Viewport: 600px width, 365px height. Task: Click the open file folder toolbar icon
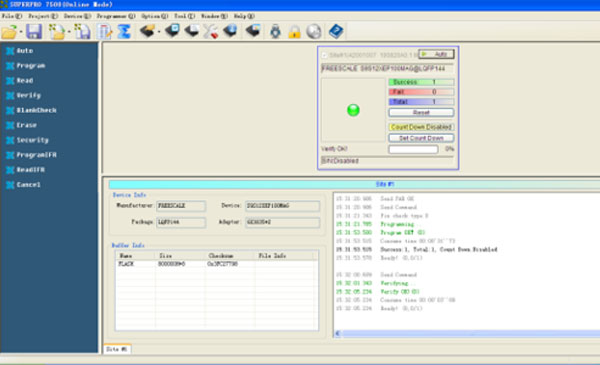click(x=9, y=31)
